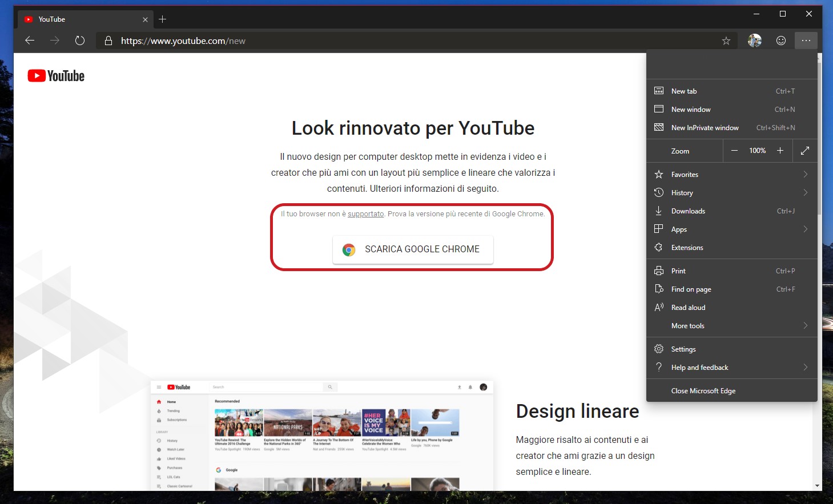Viewport: 833px width, 504px height.
Task: Decrease zoom with the minus button
Action: coord(735,151)
